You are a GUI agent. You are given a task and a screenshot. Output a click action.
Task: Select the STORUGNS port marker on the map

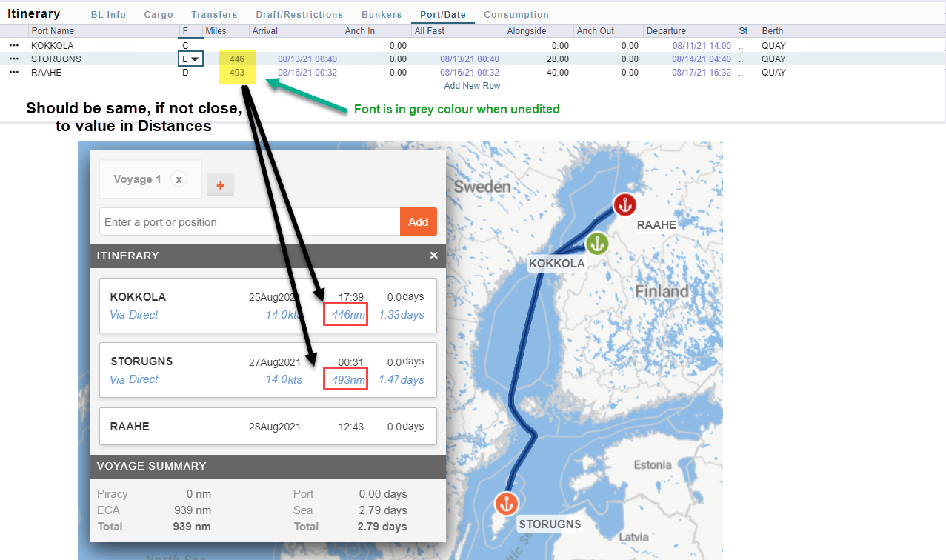click(x=506, y=503)
